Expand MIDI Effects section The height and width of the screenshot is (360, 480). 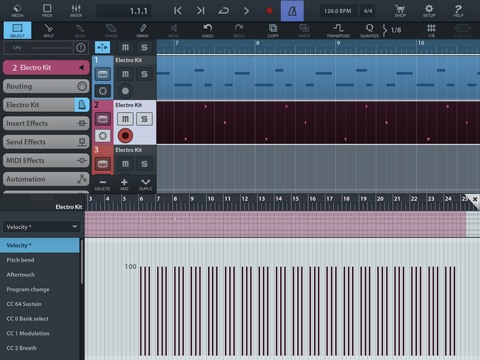click(x=46, y=161)
